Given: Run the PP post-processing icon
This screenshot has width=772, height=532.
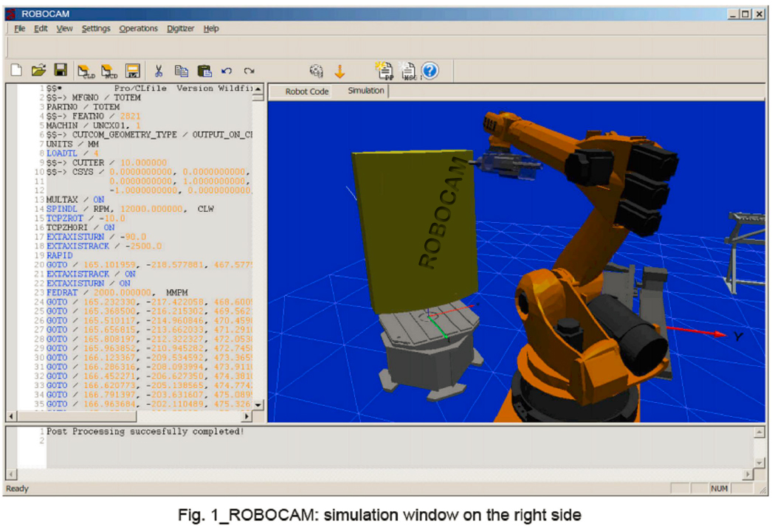Looking at the screenshot, I should click(384, 71).
